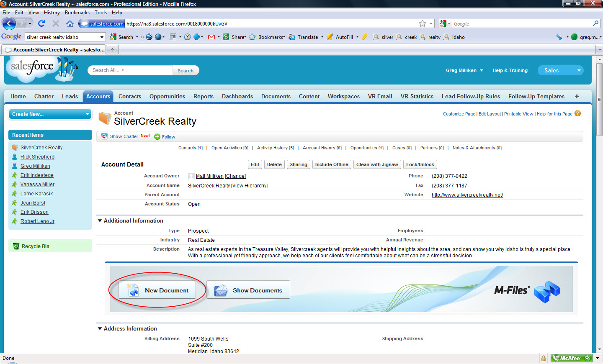This screenshot has width=603, height=364.
Task: Click AutoFill on the Google toolbar
Action: click(340, 37)
